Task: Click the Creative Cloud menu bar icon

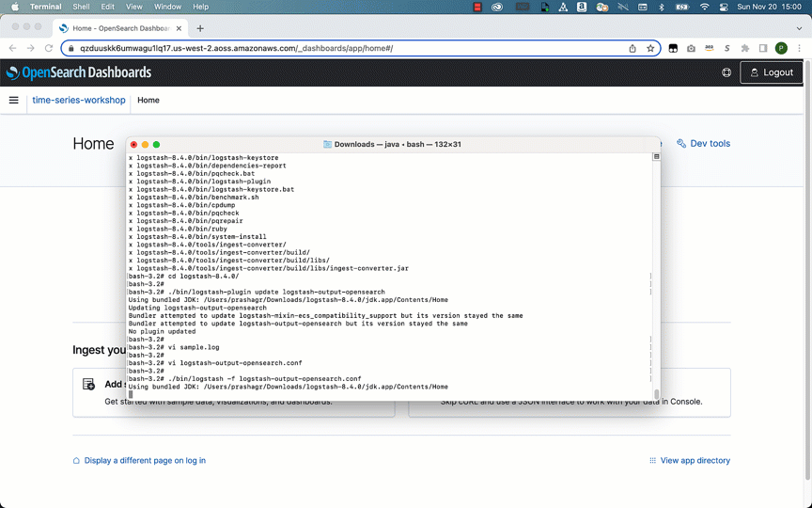Action: tap(497, 7)
